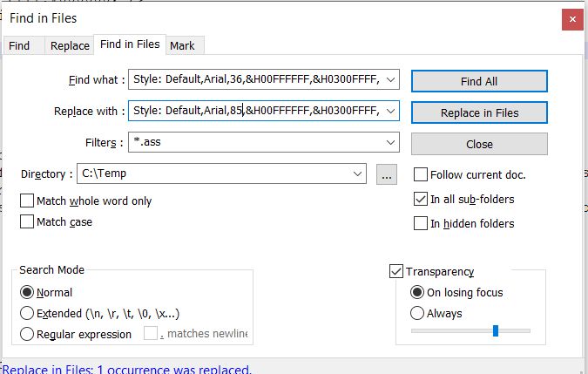Open the Replace tab

pos(70,46)
